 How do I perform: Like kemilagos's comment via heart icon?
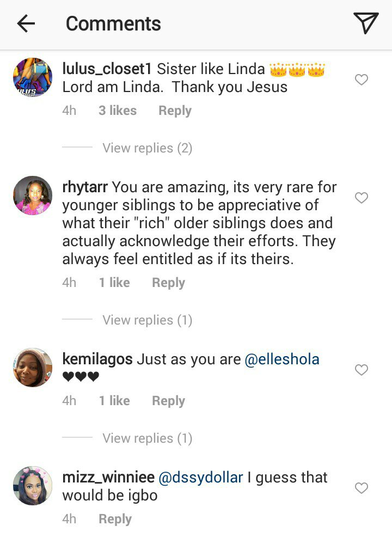[x=362, y=370]
